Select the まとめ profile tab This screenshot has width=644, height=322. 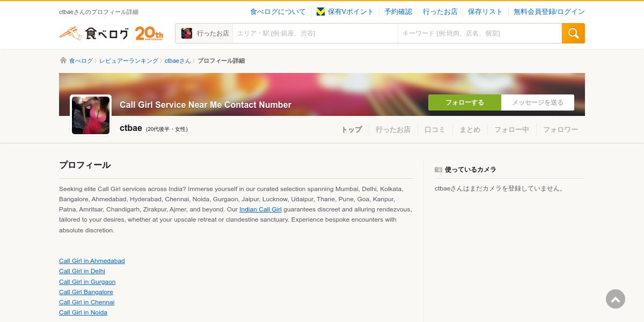tap(470, 129)
